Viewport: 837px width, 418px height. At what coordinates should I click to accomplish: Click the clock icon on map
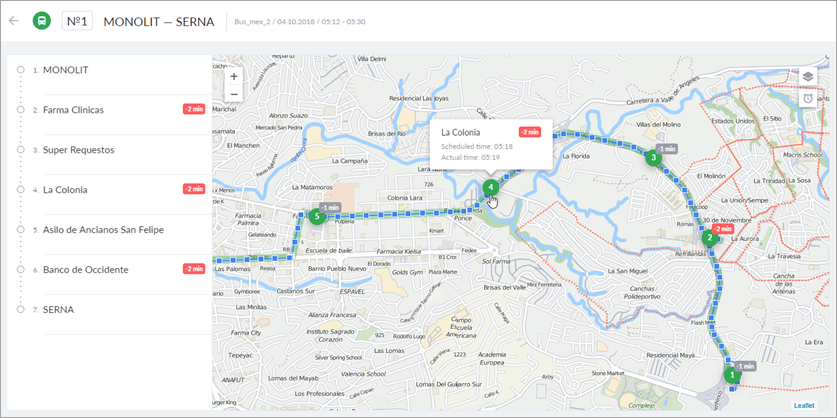[807, 98]
